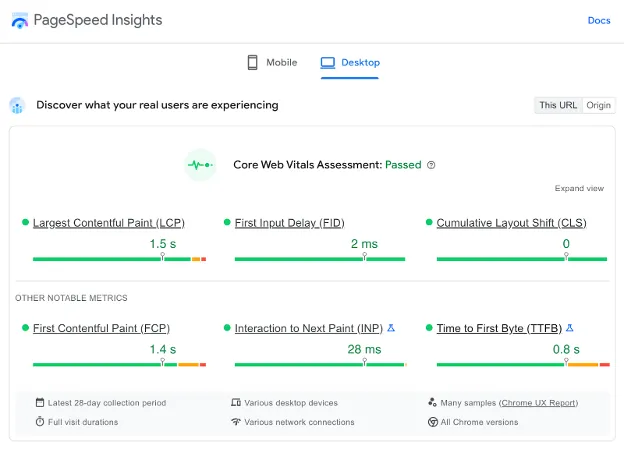Click samples icon beside Many samples
This screenshot has height=449, width=624.
(x=432, y=402)
